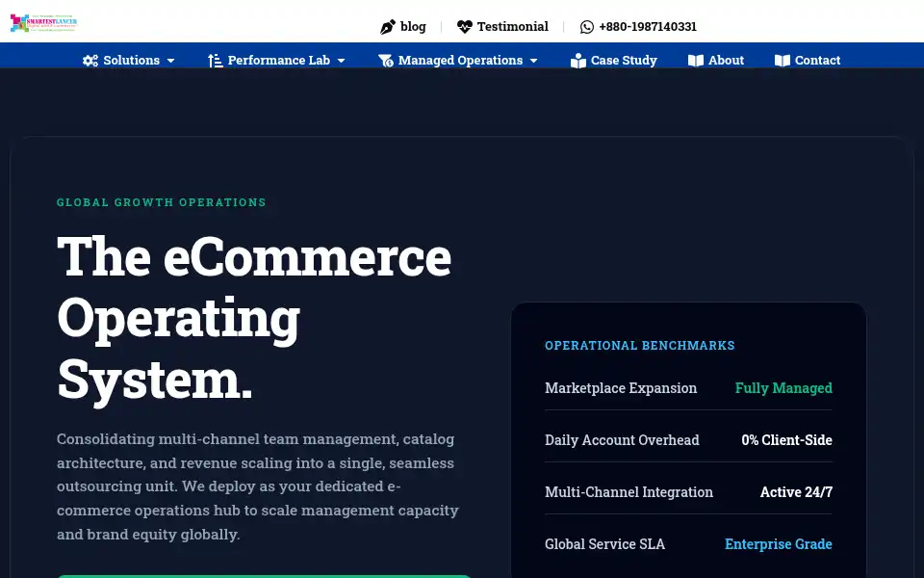Click the Active 24/7 value
Viewport: 924px width, 578px height.
point(796,492)
